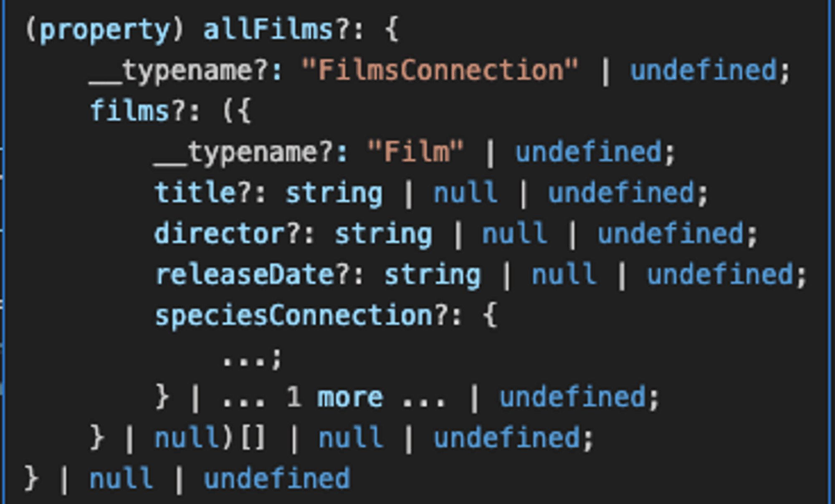Screen dimensions: 835x504
Task: Click the "Film" string literal
Action: (x=415, y=152)
